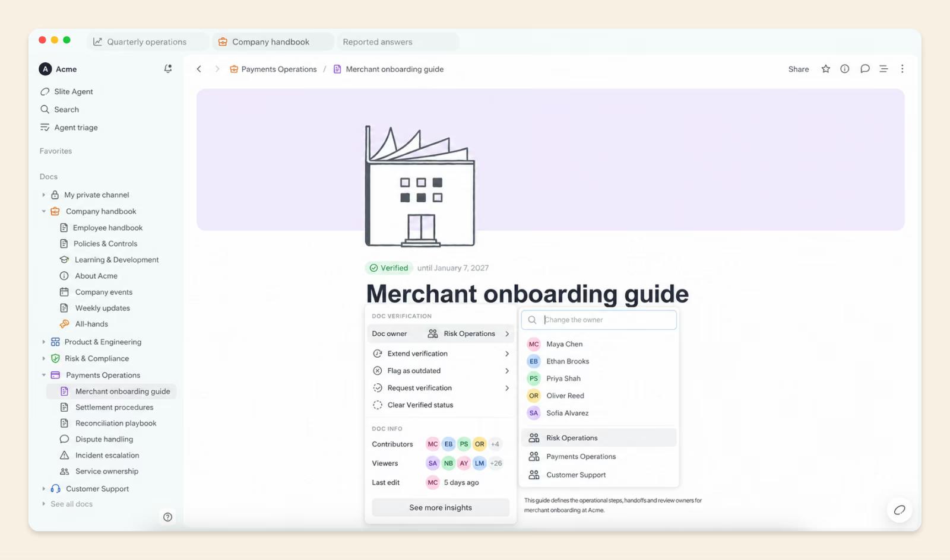950x560 pixels.
Task: Click the +4 contributors badge
Action: 495,444
